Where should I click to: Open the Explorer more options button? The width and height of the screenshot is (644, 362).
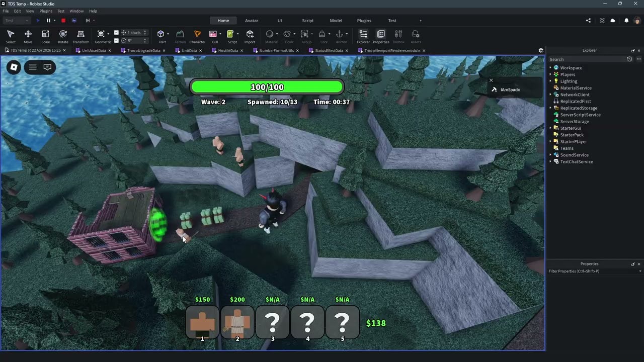point(638,59)
